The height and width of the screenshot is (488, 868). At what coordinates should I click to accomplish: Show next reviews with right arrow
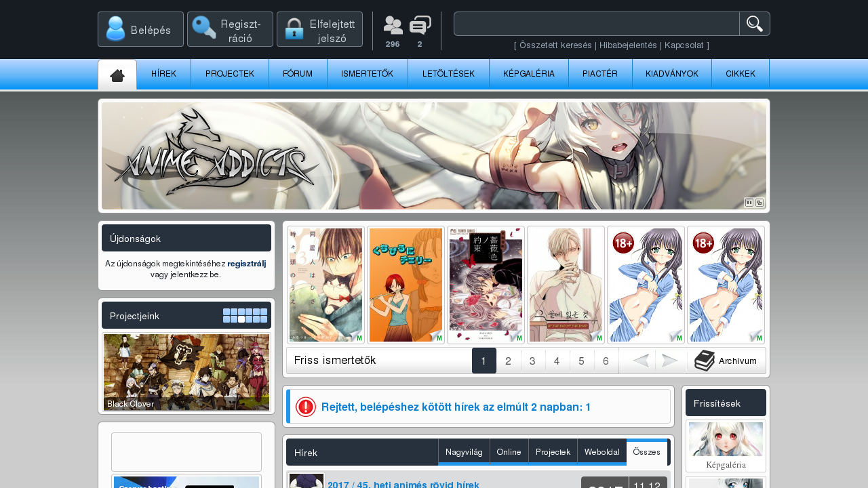pyautogui.click(x=670, y=361)
